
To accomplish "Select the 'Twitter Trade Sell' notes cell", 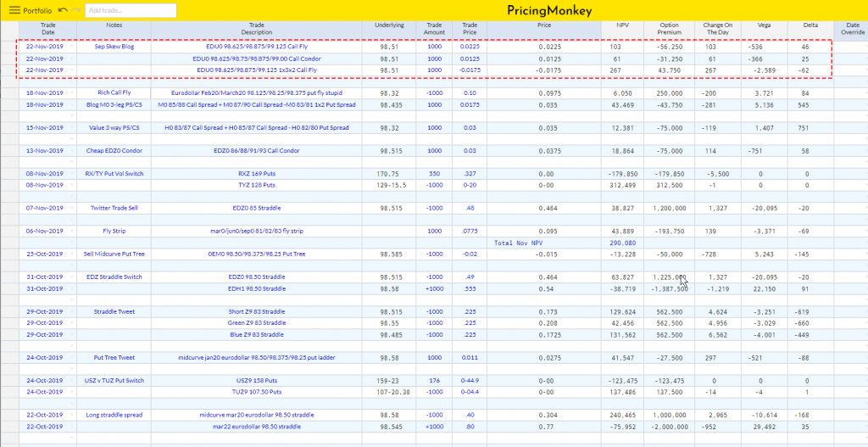I will 114,209.
